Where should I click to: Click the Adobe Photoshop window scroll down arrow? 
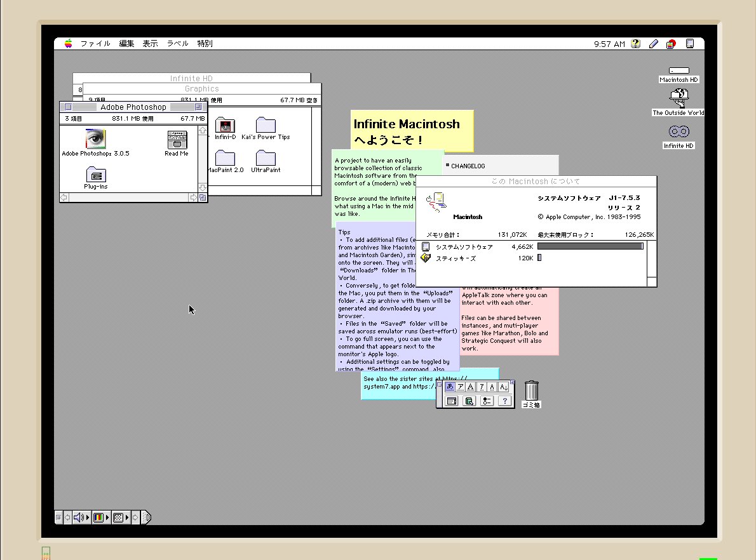click(203, 188)
